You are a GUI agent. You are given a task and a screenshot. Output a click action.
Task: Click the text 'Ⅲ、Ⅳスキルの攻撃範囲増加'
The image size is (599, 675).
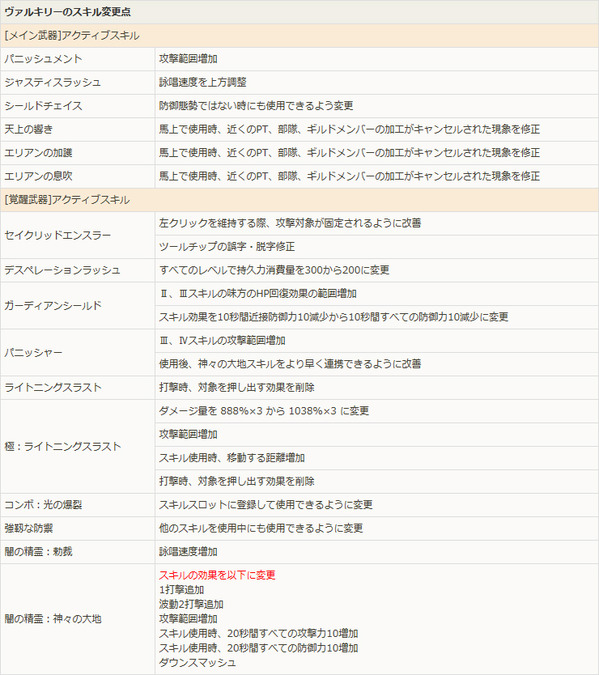[222, 341]
